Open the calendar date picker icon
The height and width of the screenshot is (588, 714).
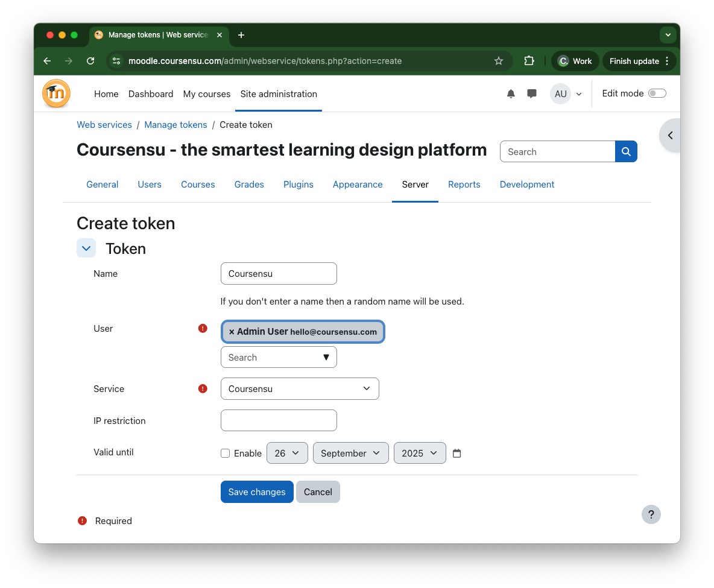pyautogui.click(x=457, y=453)
